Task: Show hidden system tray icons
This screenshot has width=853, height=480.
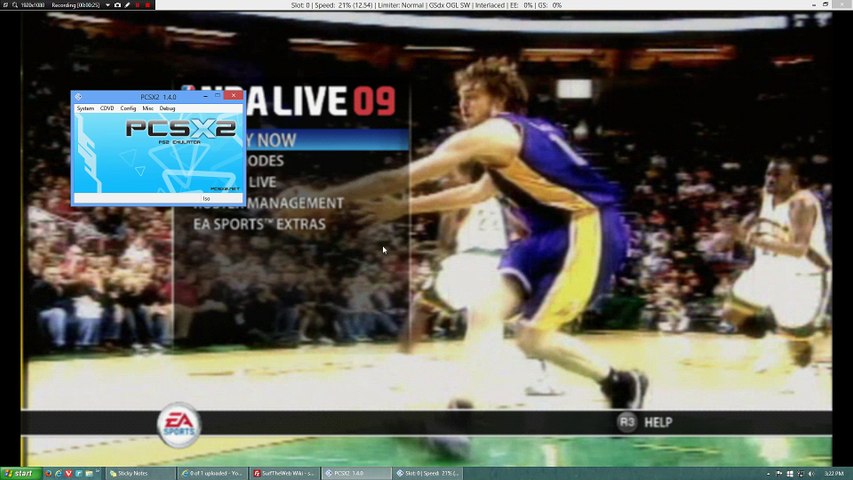Action: coord(768,474)
